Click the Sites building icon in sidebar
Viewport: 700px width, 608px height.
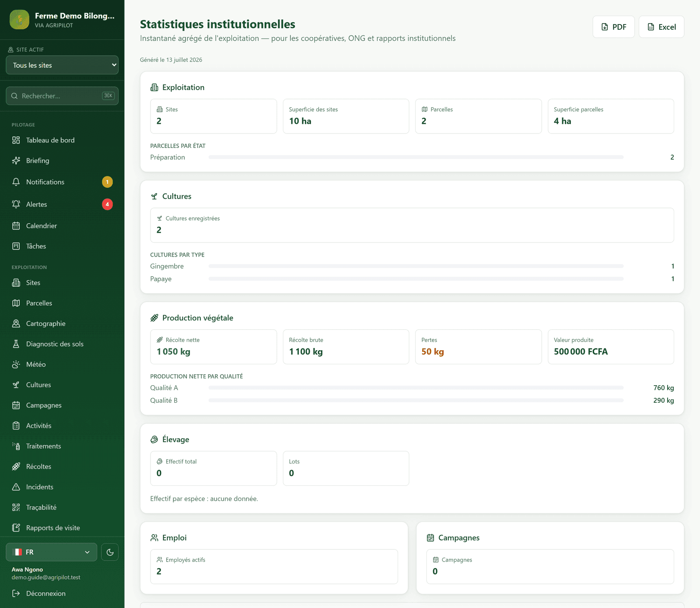16,283
